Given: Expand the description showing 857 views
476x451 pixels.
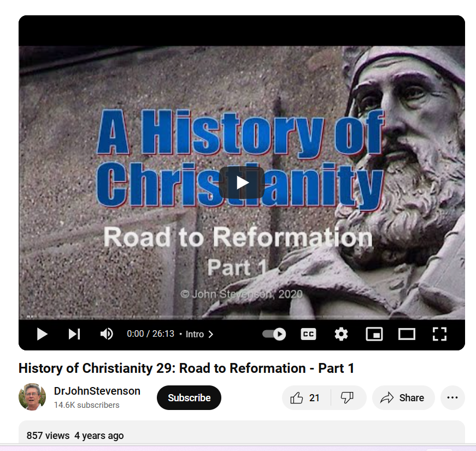Looking at the screenshot, I should click(242, 433).
